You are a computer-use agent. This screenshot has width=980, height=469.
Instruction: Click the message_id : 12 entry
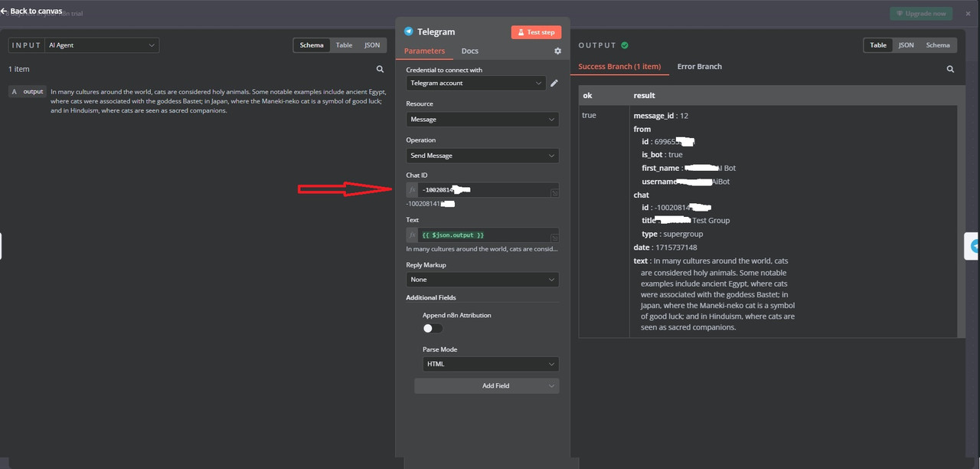(661, 116)
